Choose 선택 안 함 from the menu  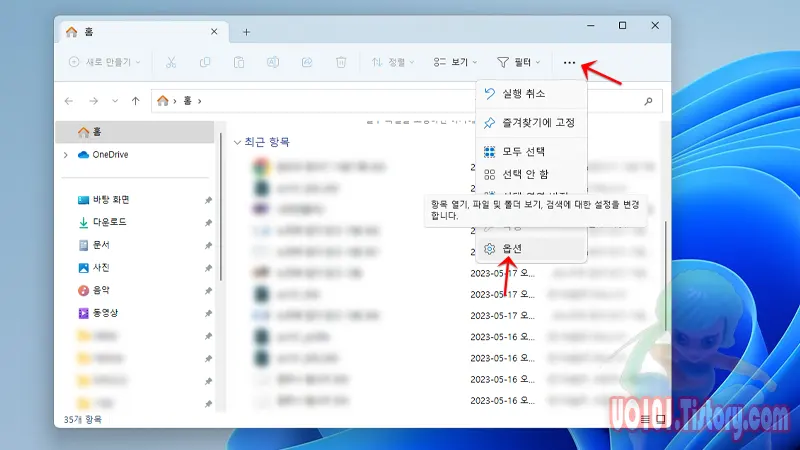pos(531,174)
